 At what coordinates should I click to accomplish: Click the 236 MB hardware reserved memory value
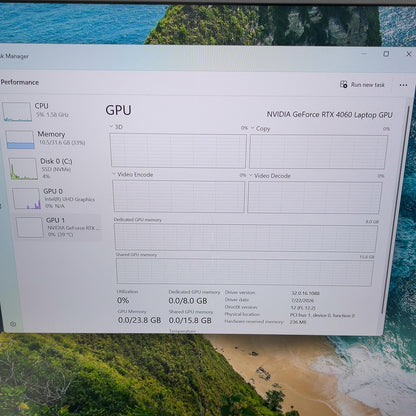pyautogui.click(x=298, y=322)
